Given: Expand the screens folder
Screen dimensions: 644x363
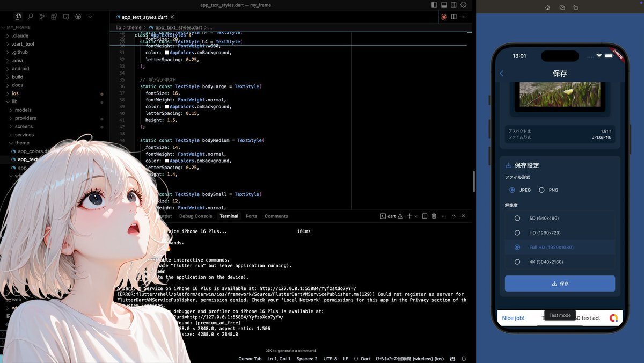Looking at the screenshot, I should [x=24, y=127].
